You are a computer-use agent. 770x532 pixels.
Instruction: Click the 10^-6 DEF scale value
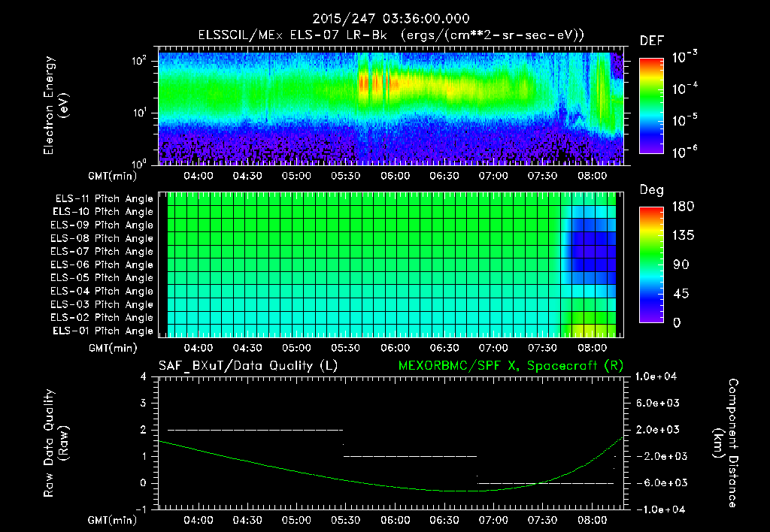click(684, 152)
